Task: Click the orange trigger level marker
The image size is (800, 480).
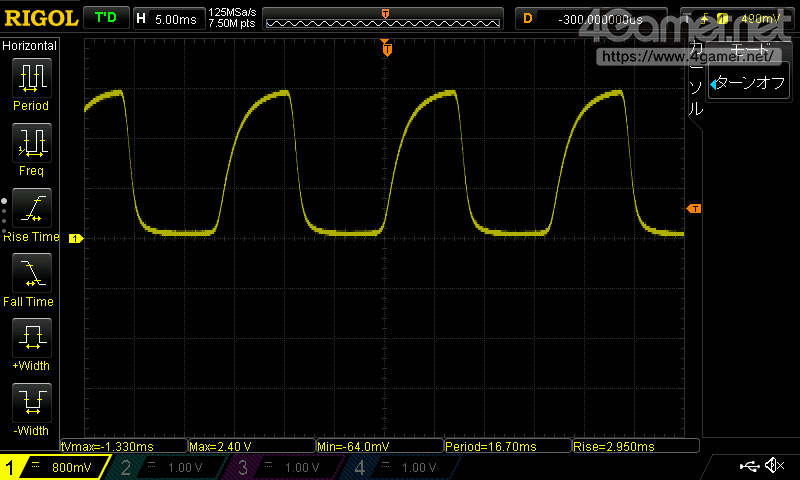Action: pos(694,209)
